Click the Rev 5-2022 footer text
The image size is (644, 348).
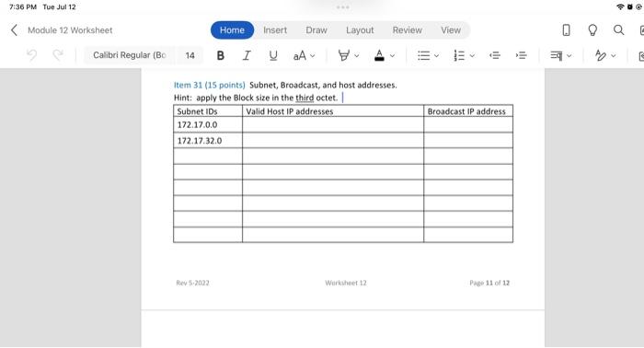coord(192,283)
